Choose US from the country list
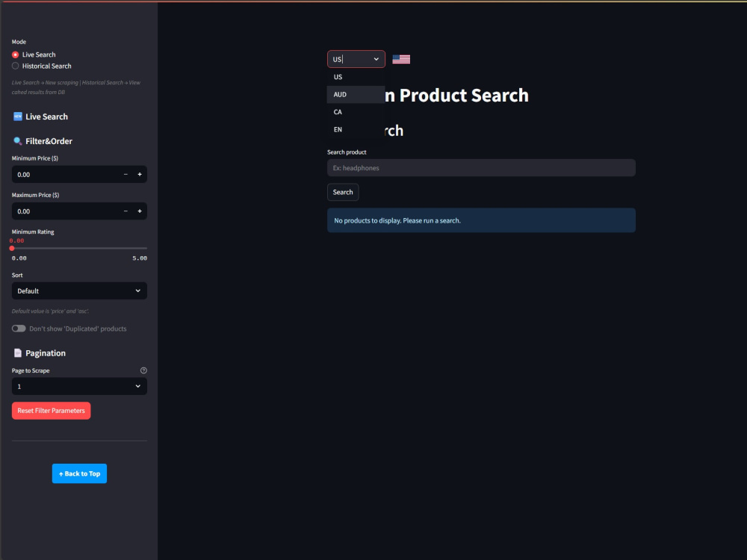This screenshot has height=560, width=747. click(x=356, y=77)
